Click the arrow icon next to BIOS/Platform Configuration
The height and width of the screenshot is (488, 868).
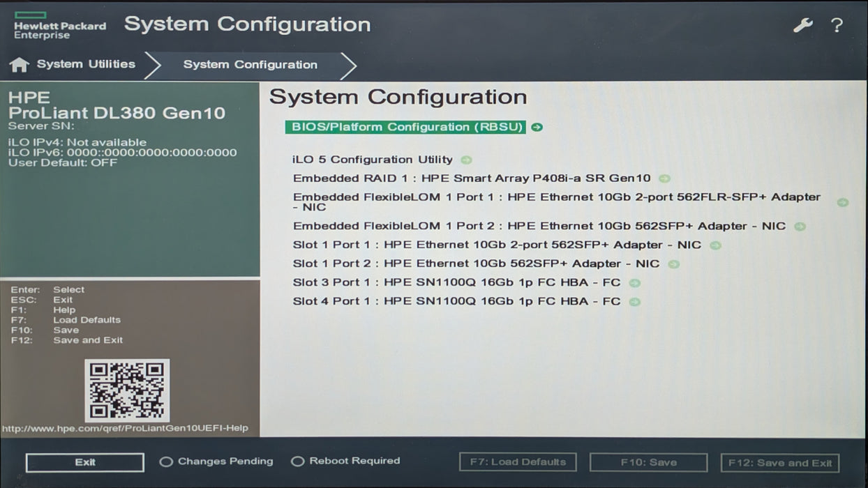[537, 128]
